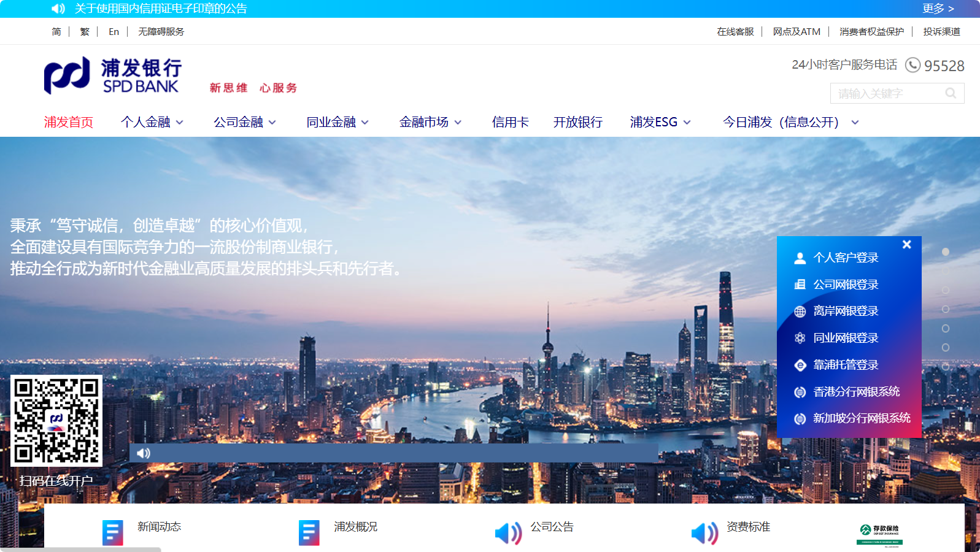Click the 扫码在线开户 caption
980x552 pixels.
(x=56, y=481)
